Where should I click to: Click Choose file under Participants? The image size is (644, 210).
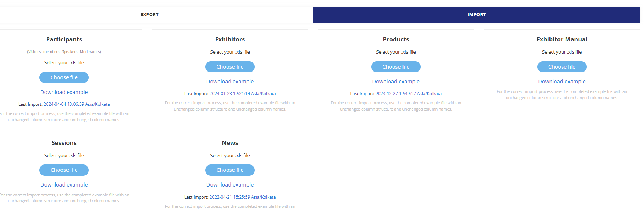[64, 77]
